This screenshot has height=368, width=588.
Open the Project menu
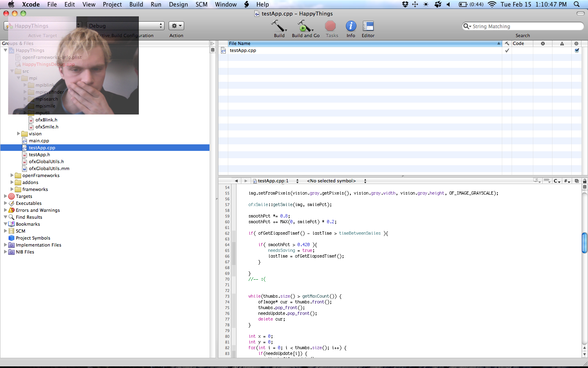112,4
